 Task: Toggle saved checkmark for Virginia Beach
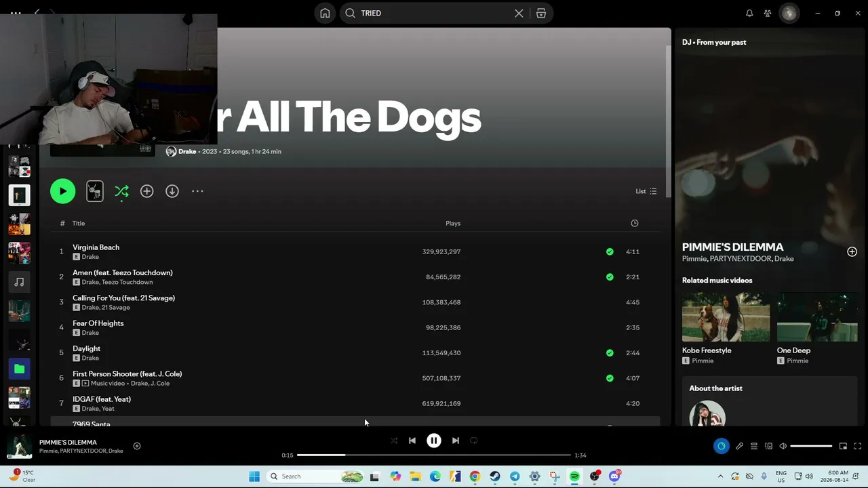(610, 251)
